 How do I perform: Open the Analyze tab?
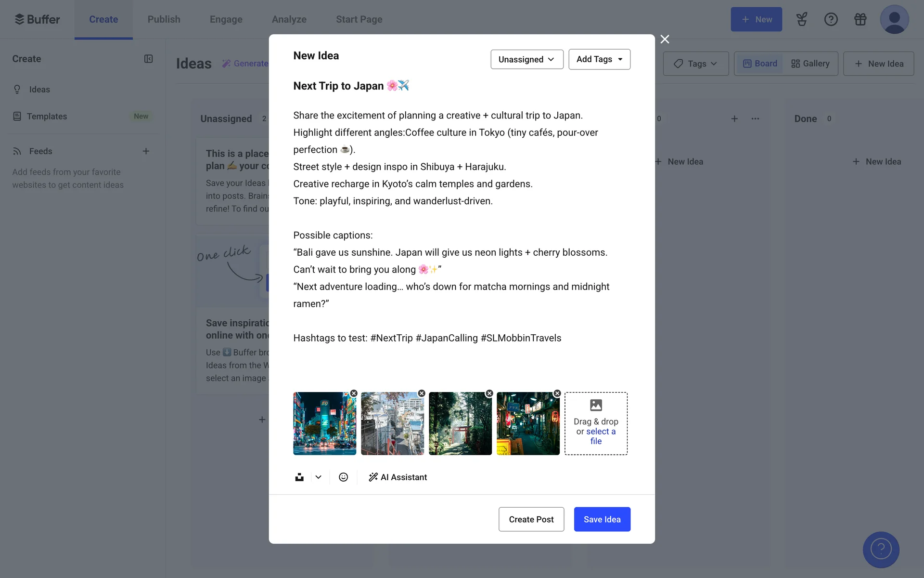(x=289, y=19)
